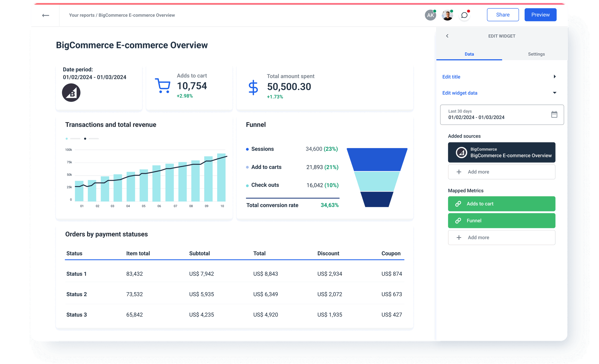Click the dollar icon on Total amount spent
Screen dimensions: 599x364
(253, 87)
